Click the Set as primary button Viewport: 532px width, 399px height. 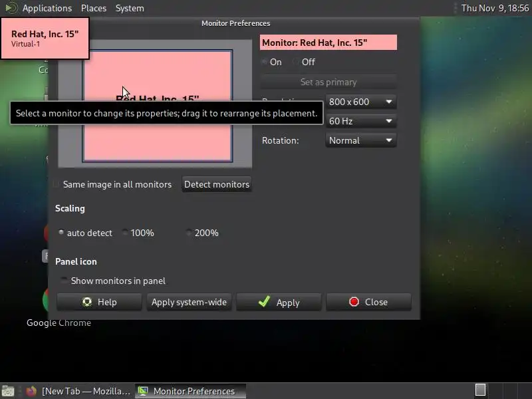click(329, 82)
